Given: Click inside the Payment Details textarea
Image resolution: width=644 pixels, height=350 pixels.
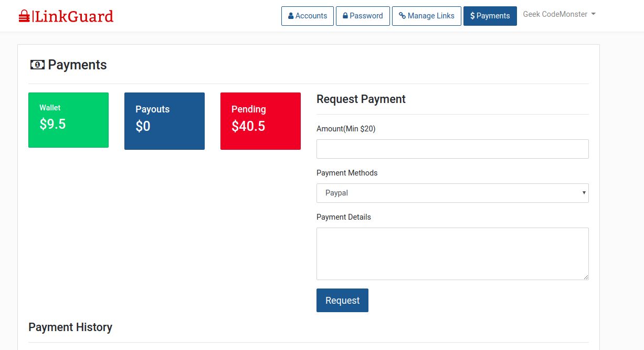Looking at the screenshot, I should coord(452,253).
